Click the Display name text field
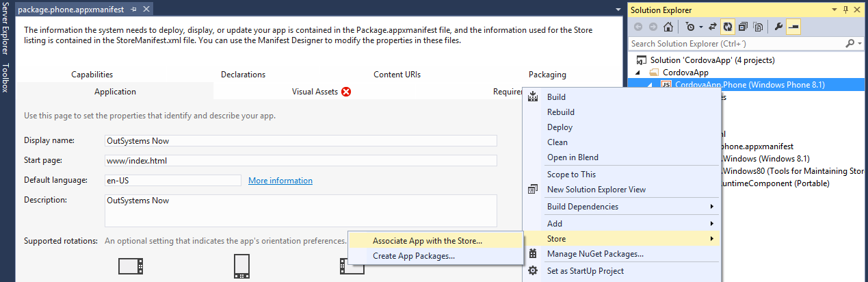This screenshot has width=868, height=282. pos(300,141)
